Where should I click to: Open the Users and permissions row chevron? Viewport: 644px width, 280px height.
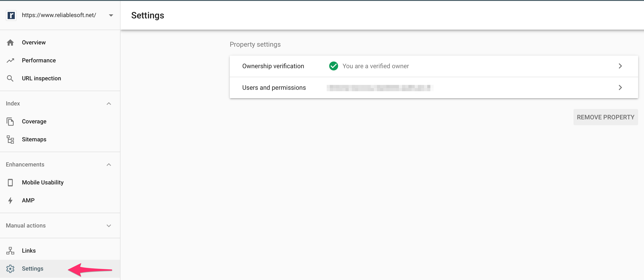pos(620,88)
